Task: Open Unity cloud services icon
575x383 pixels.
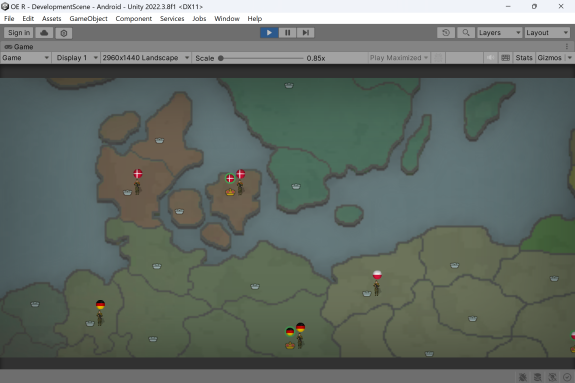Action: (44, 33)
